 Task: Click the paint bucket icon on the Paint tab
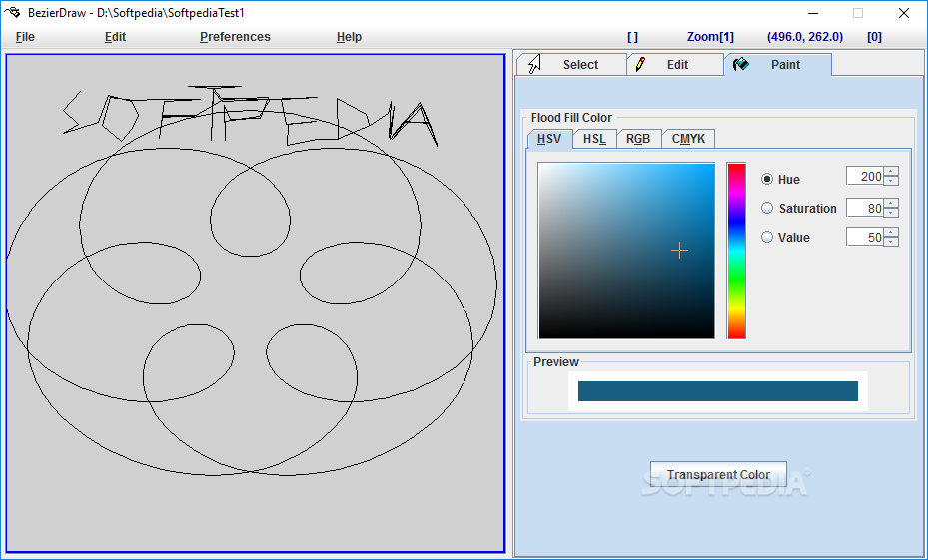(x=741, y=64)
